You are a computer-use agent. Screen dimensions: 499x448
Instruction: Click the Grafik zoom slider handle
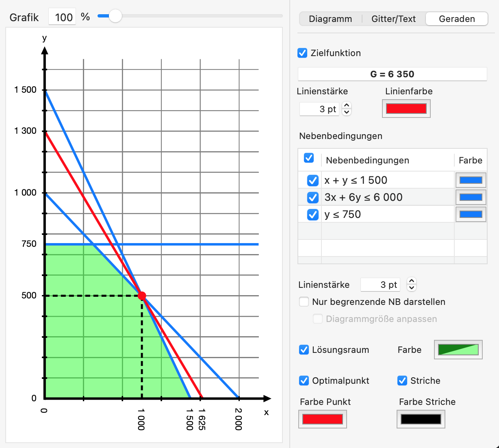(x=115, y=16)
